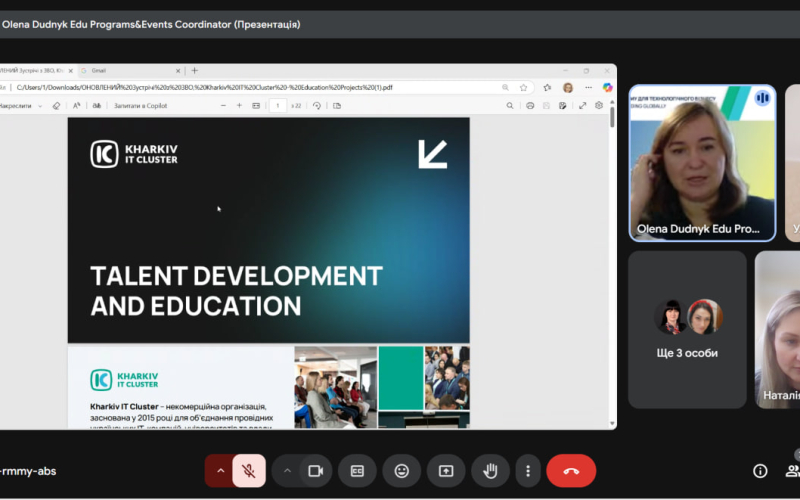Save the PDF with annotations
Screen dimensions: 800x500
(563, 106)
